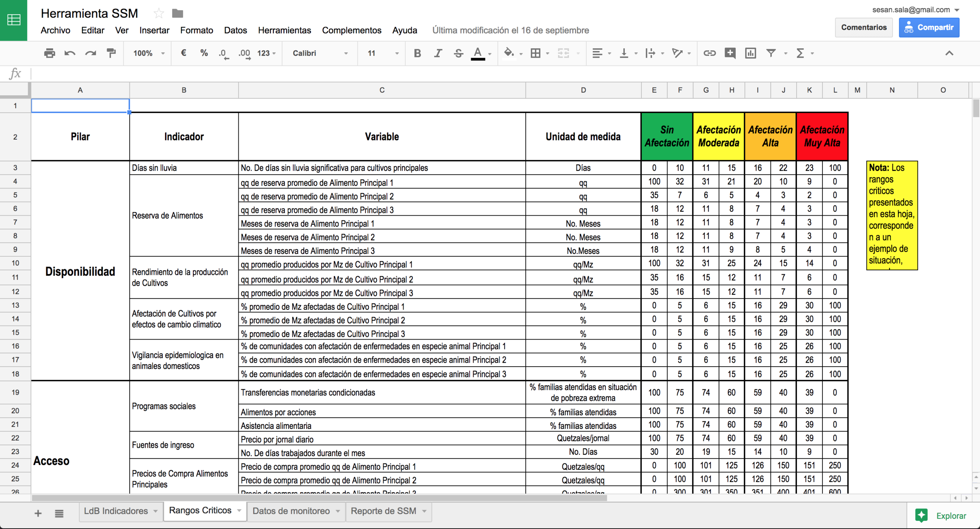The image size is (980, 529).
Task: Open the Formato menu
Action: (x=196, y=30)
